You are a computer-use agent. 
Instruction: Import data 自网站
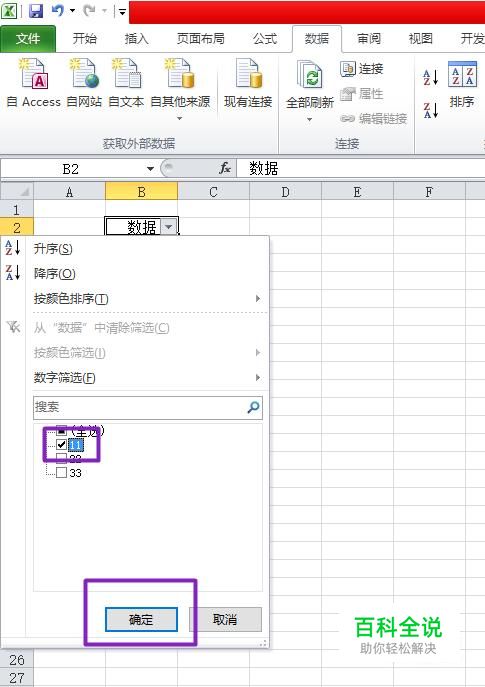[x=84, y=84]
